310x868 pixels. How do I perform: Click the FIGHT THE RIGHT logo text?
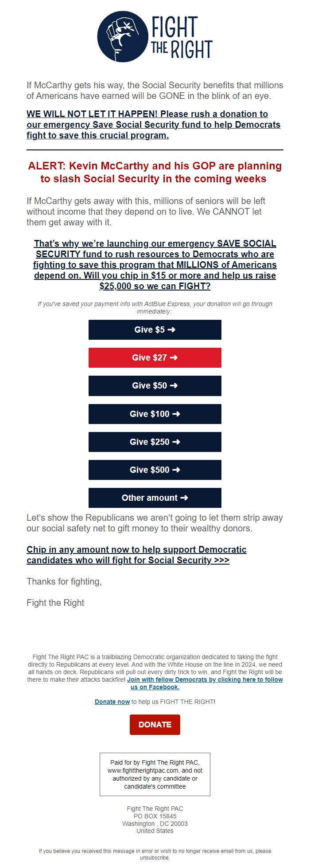(182, 38)
